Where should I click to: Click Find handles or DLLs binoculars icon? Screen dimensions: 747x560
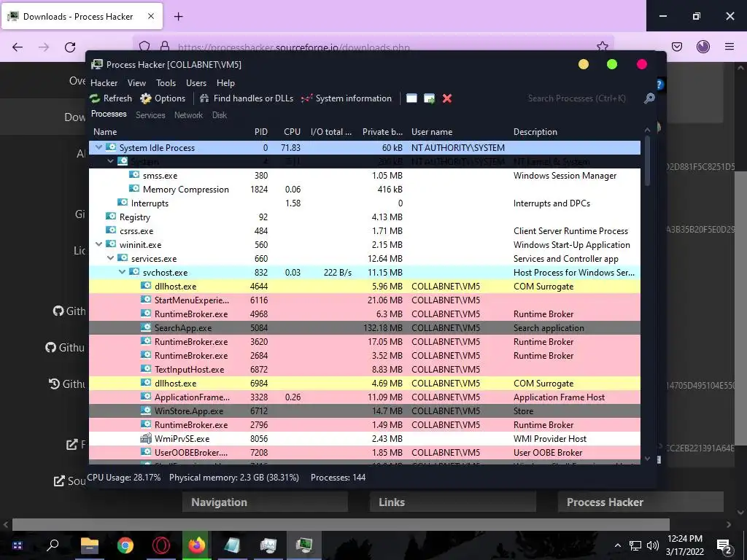point(204,98)
